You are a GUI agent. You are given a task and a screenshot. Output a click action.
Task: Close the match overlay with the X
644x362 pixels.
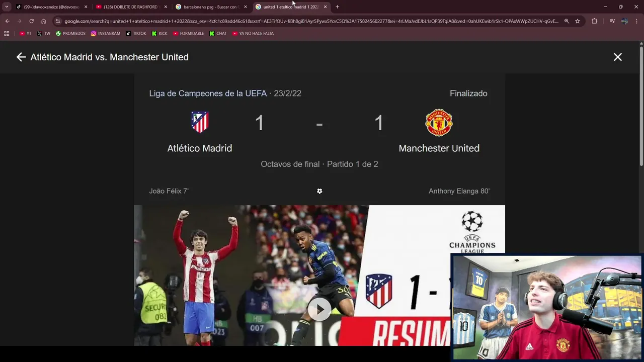click(618, 57)
